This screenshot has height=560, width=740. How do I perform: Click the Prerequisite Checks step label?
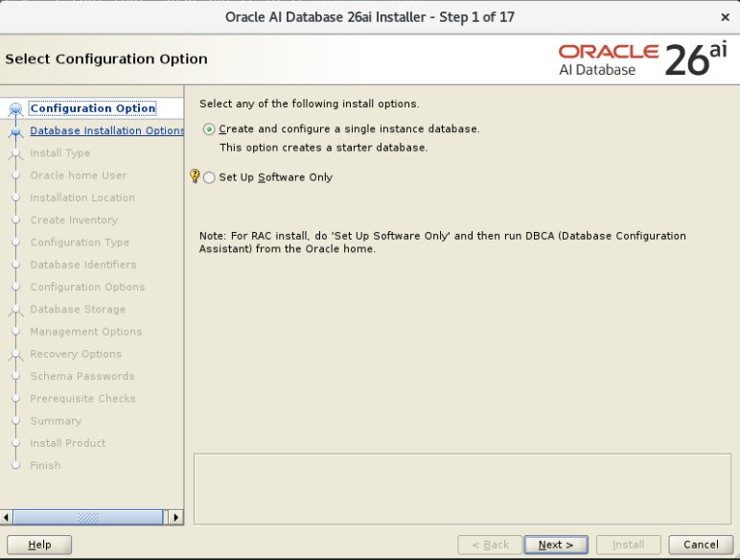point(82,399)
